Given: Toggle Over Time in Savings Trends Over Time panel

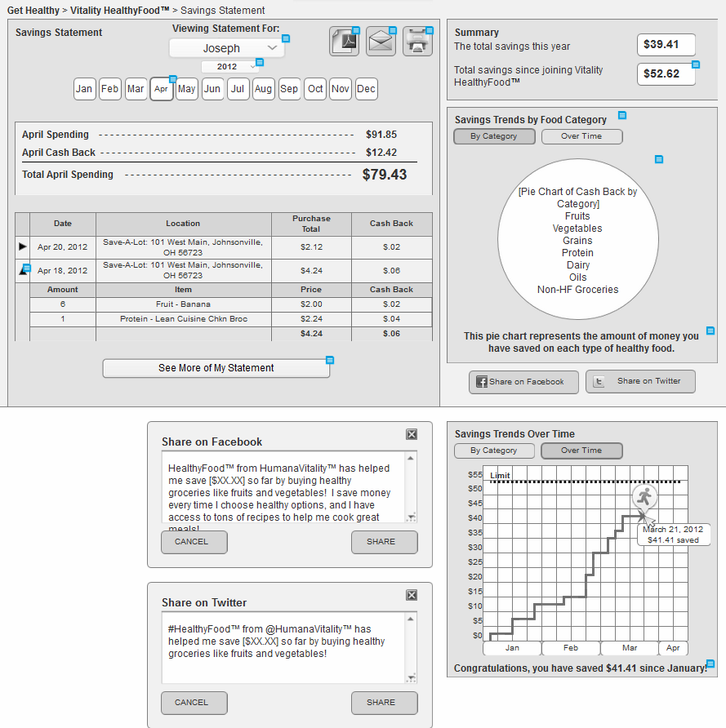Looking at the screenshot, I should 581,451.
